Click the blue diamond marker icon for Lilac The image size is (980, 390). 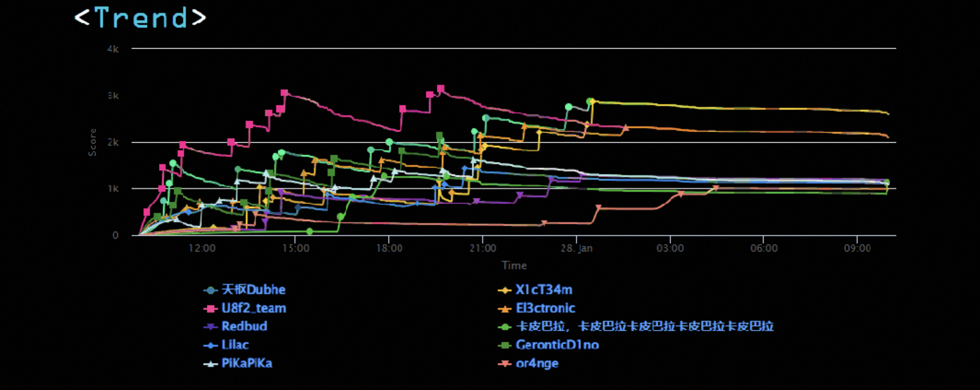[211, 345]
